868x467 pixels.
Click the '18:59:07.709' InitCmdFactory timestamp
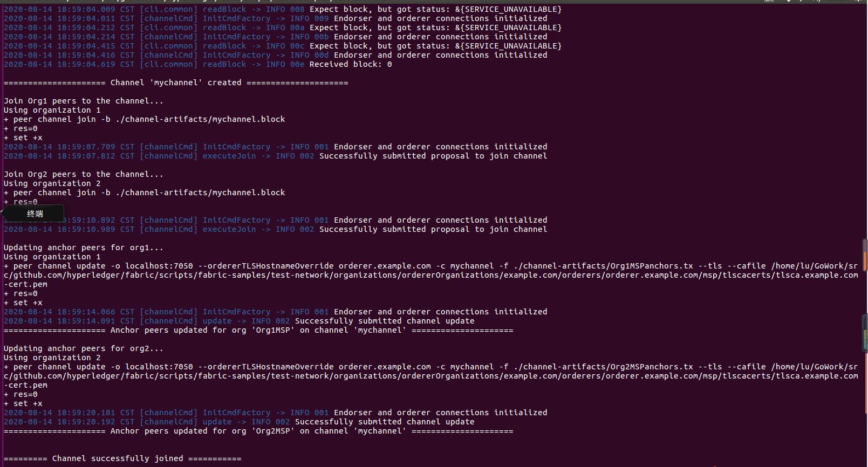[86, 147]
